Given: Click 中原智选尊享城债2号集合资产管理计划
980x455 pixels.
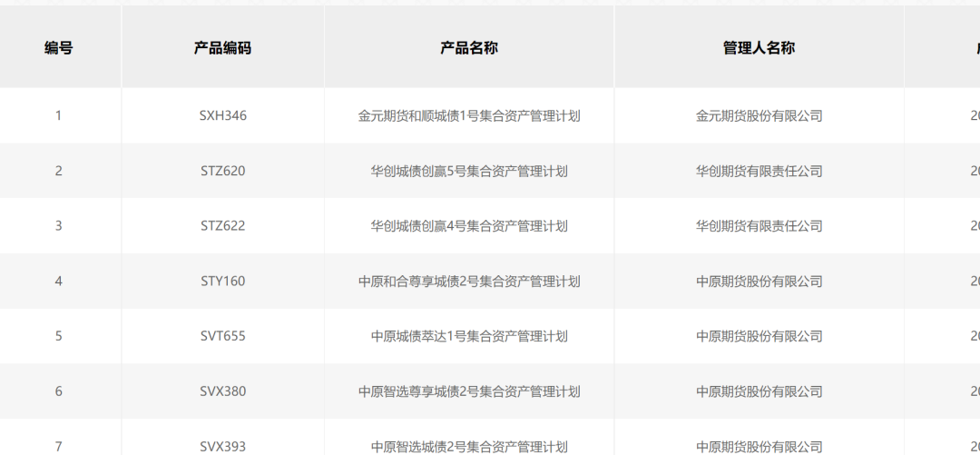Looking at the screenshot, I should [x=469, y=391].
